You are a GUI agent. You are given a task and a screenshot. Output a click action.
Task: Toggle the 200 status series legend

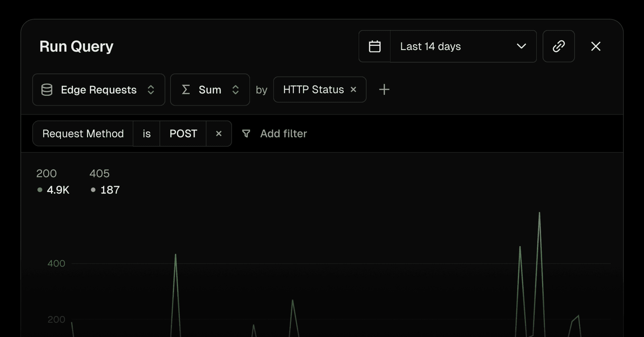point(53,182)
